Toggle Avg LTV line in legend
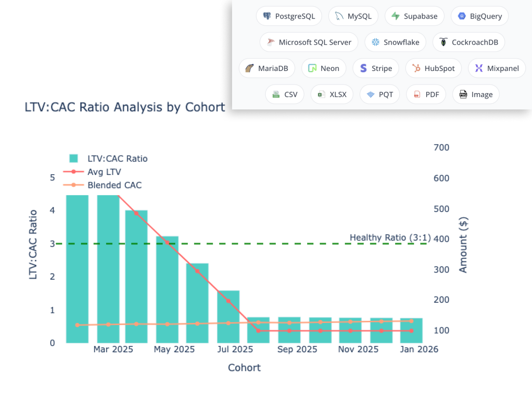Viewport: 532px width, 399px height. (104, 172)
